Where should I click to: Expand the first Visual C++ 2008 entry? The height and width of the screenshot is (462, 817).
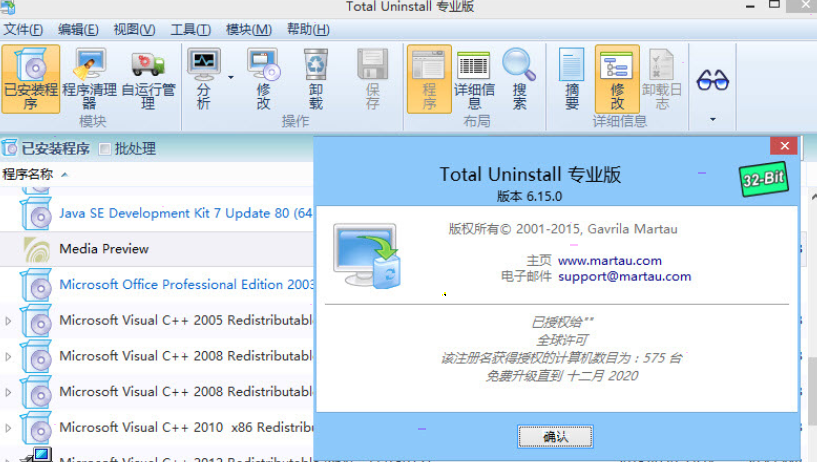[8, 357]
